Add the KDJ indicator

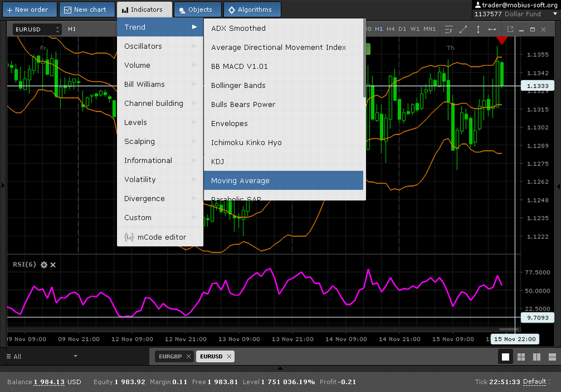coord(283,161)
